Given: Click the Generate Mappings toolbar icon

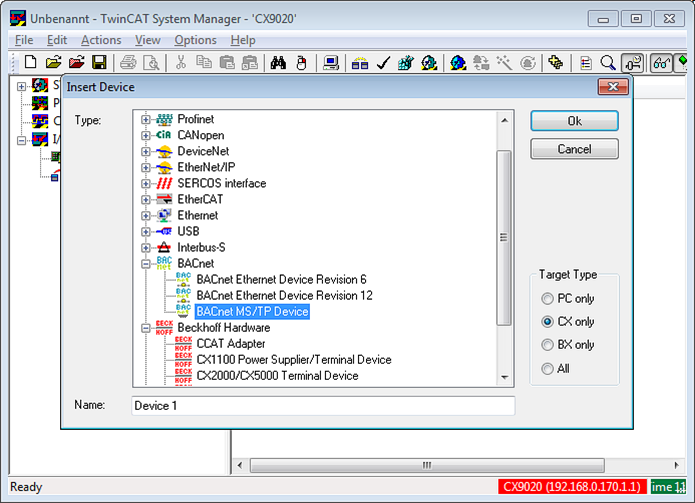Looking at the screenshot, I should (406, 62).
